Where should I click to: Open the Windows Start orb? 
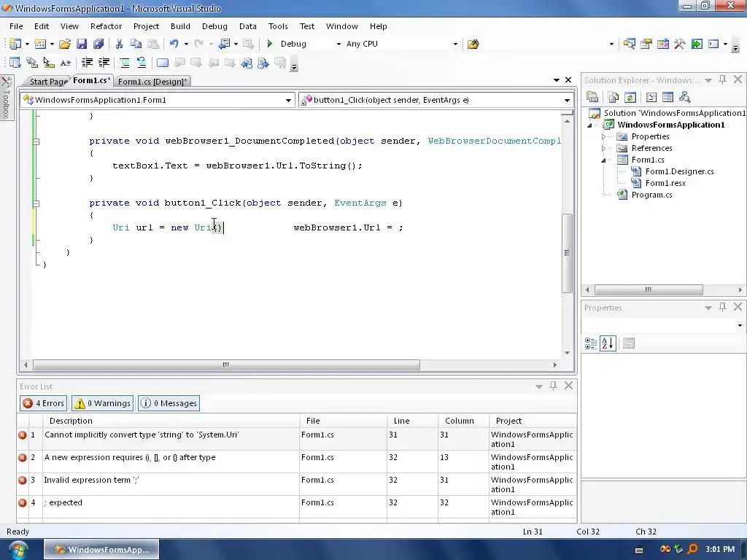[x=18, y=550]
